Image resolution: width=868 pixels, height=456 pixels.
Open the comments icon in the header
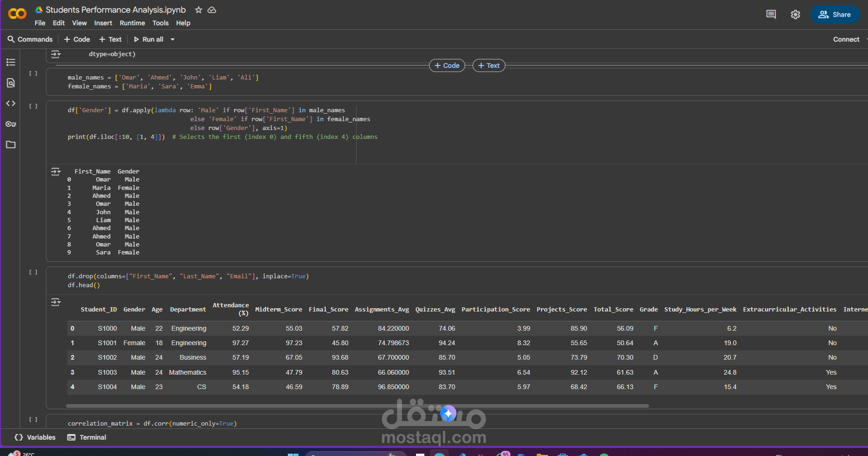pyautogui.click(x=771, y=14)
